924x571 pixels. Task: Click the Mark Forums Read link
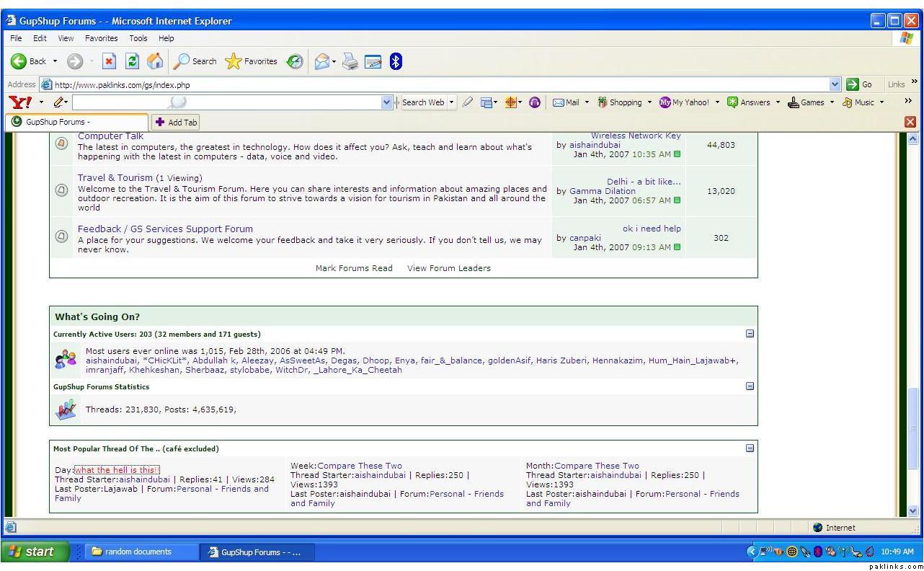(x=354, y=268)
